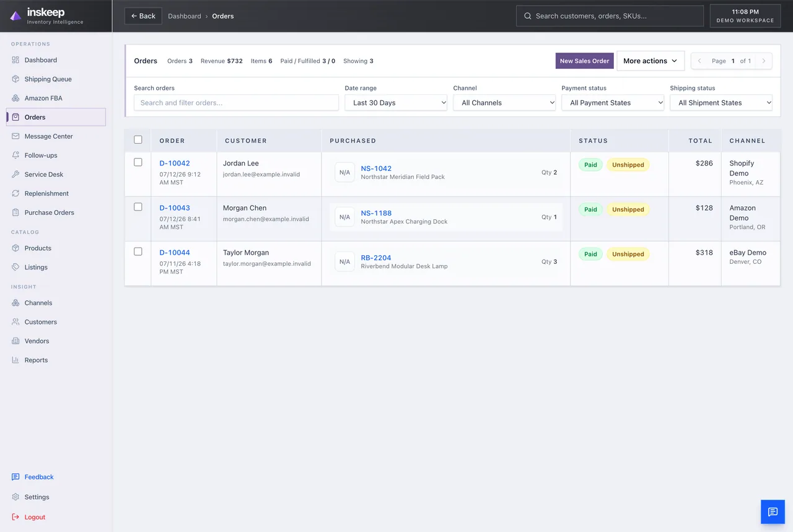793x532 pixels.
Task: Click the Orders breadcrumb item
Action: [223, 16]
